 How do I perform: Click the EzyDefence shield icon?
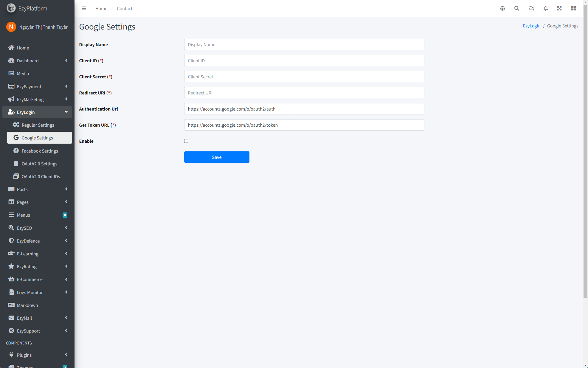tap(11, 241)
